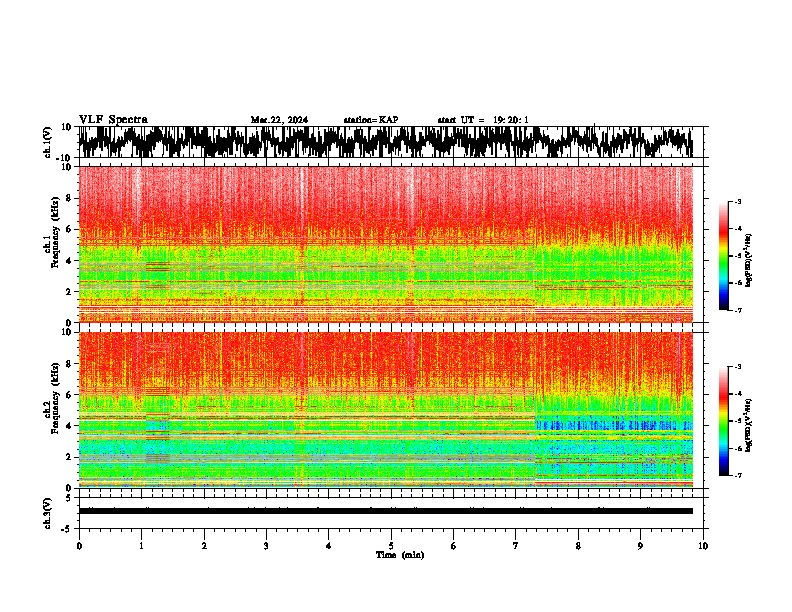This screenshot has width=792, height=612.
Task: Click the ch.1 spectrogram panel
Action: [x=386, y=244]
